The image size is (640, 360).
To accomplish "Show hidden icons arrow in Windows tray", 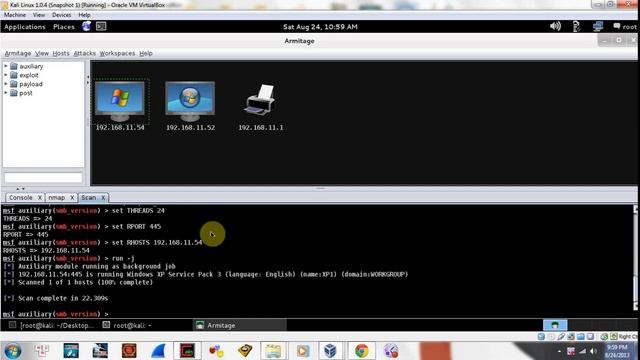I will coord(559,351).
